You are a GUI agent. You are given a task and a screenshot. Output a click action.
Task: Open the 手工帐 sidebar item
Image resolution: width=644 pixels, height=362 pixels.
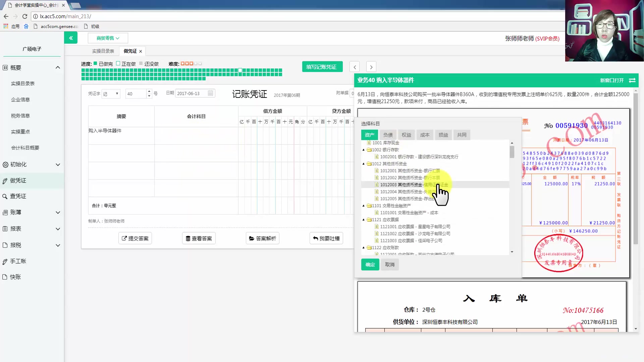tap(18, 261)
